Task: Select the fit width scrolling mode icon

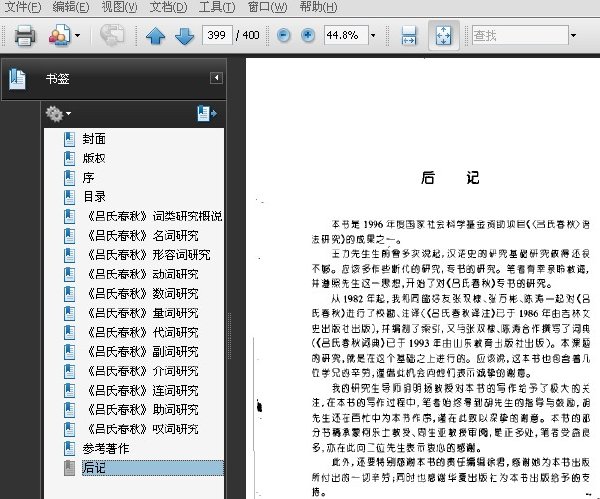Action: pos(409,36)
